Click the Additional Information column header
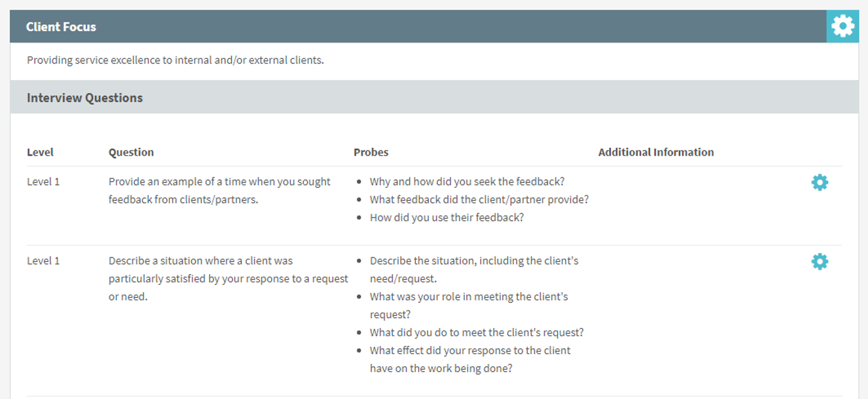868x399 pixels. point(655,152)
